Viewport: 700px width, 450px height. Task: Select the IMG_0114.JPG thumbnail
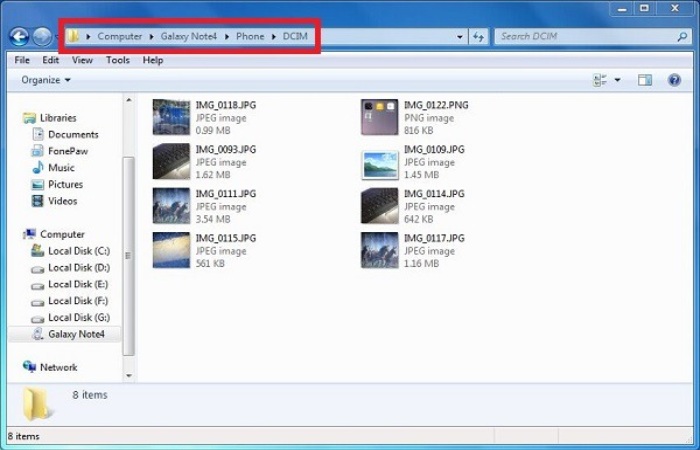[379, 205]
